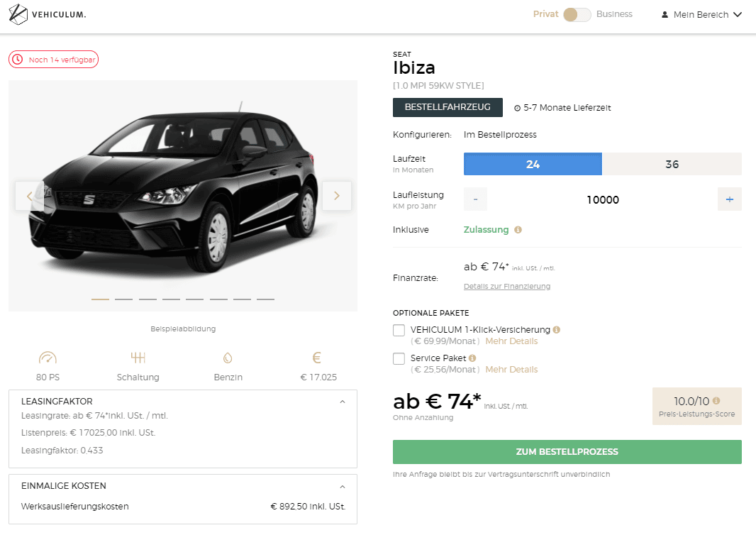Show next car image with right arrow
The width and height of the screenshot is (756, 535).
337,196
